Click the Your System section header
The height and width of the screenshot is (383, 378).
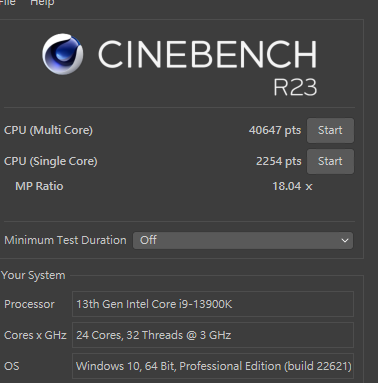33,275
